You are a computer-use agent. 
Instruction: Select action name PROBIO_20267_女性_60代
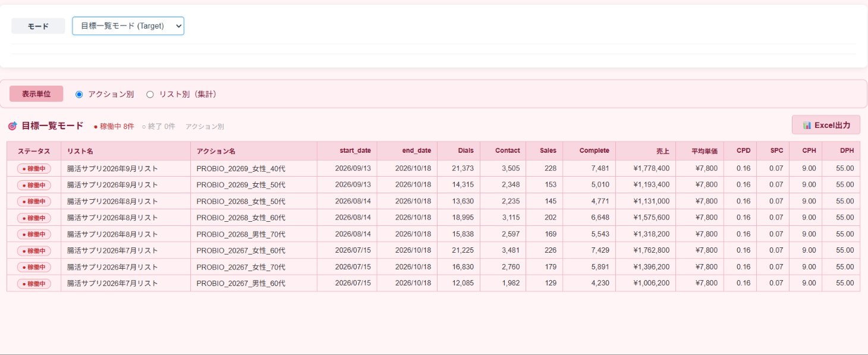(241, 250)
